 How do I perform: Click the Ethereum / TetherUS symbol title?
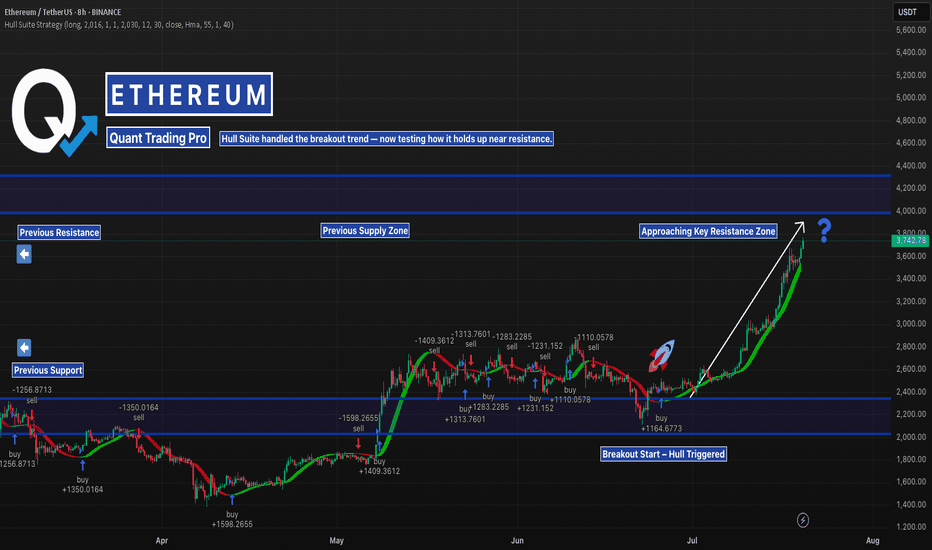[x=62, y=12]
